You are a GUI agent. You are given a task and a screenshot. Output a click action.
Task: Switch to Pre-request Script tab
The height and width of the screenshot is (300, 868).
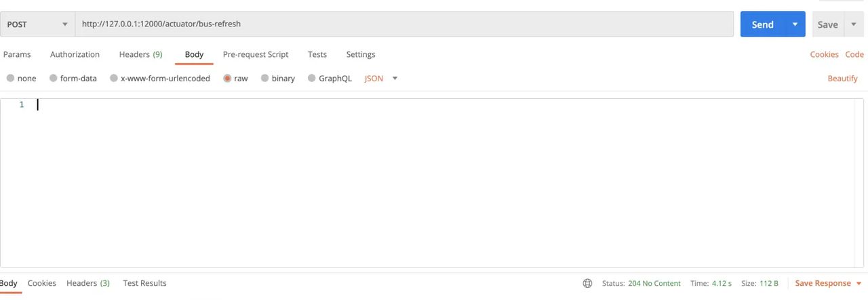tap(256, 54)
